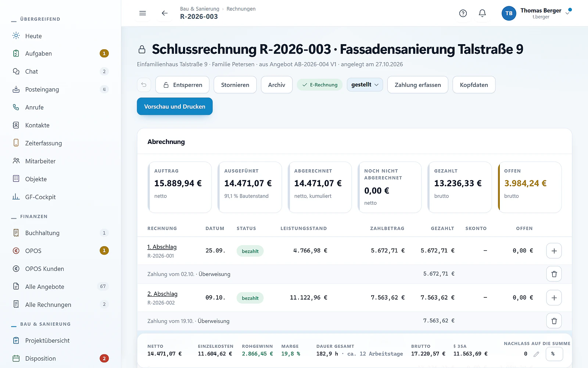Open Kontakte in the sidebar
The image size is (588, 368).
tap(60, 125)
